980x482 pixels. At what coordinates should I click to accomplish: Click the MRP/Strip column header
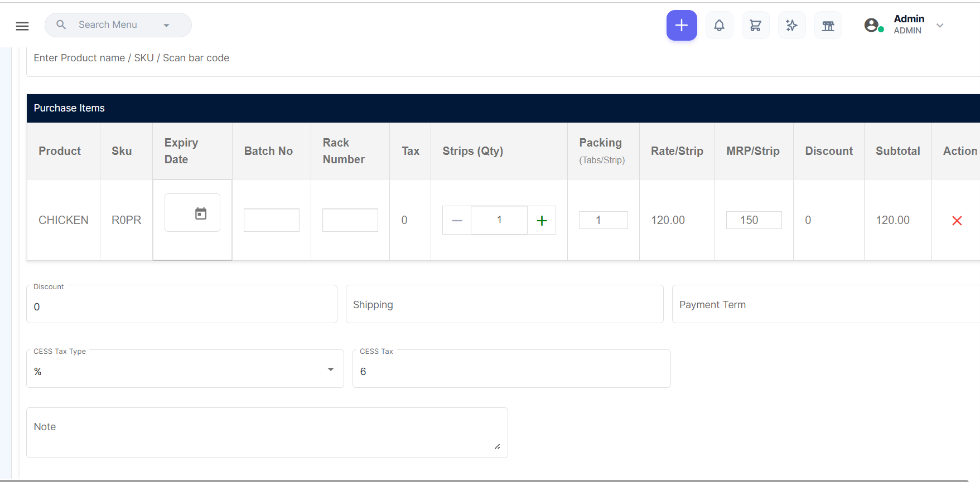click(753, 151)
